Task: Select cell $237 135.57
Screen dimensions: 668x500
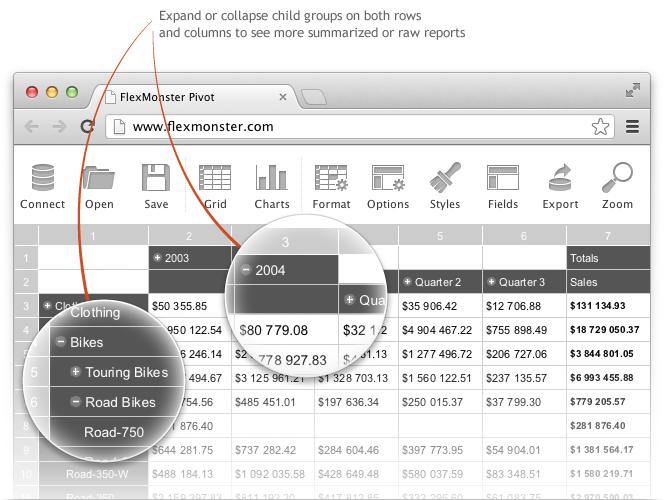Action: point(524,378)
